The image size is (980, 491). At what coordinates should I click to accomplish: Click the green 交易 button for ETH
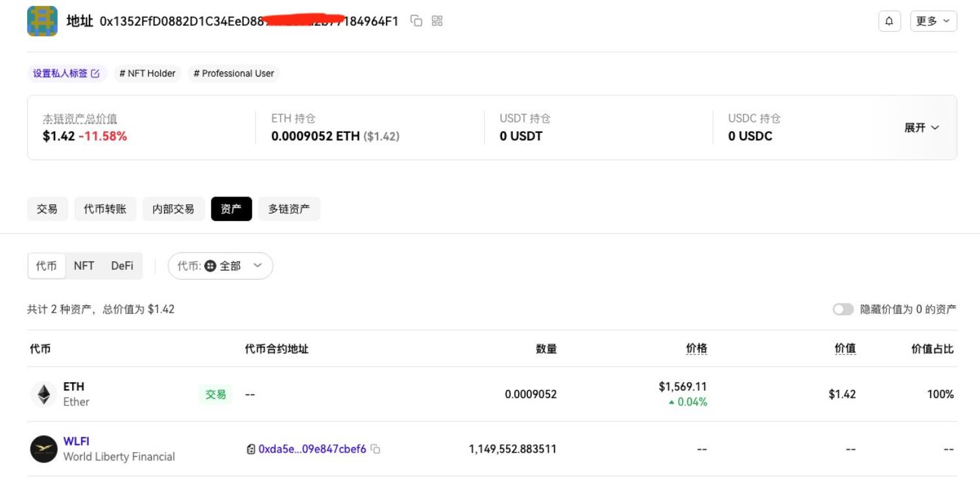(215, 394)
